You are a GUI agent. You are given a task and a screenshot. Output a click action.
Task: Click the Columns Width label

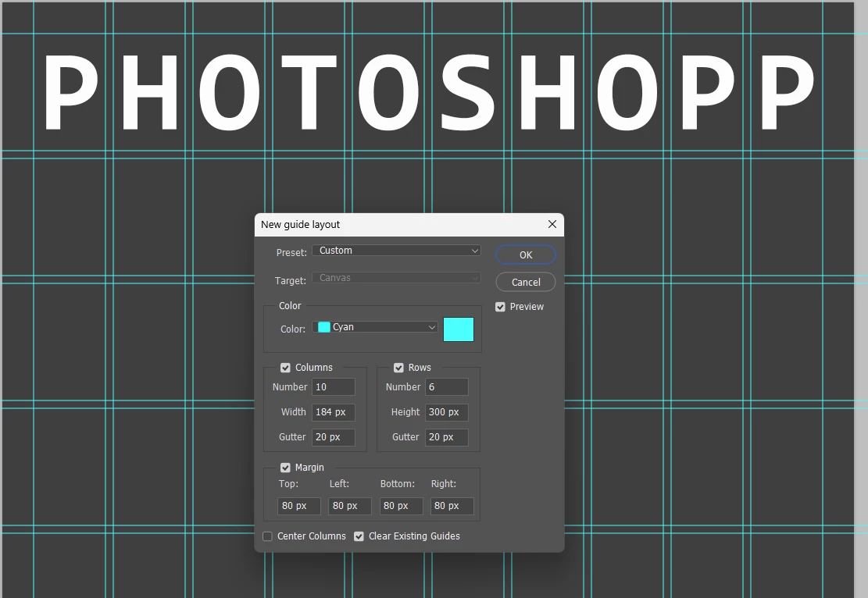[294, 412]
